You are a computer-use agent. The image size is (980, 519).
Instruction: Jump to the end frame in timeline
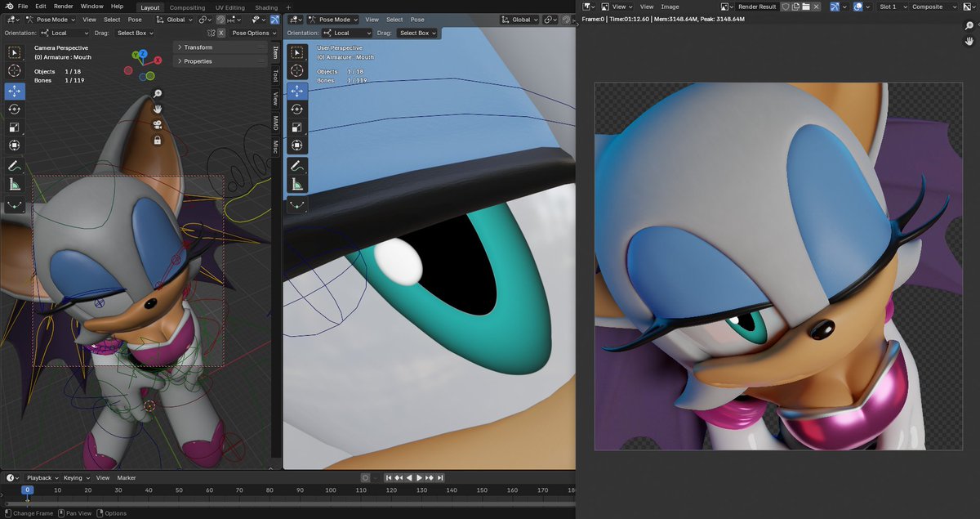tap(440, 477)
